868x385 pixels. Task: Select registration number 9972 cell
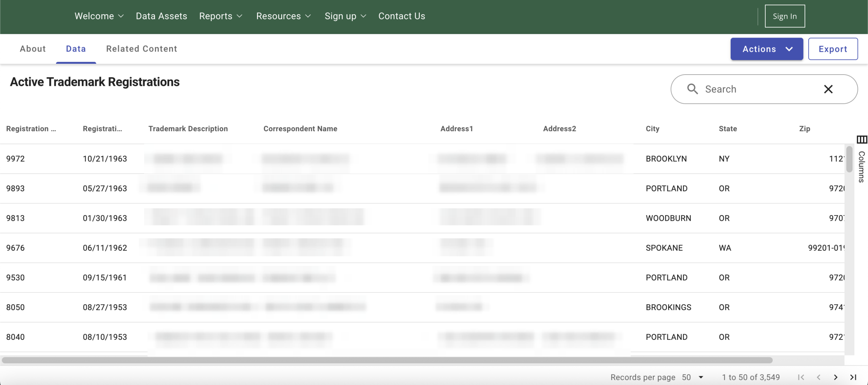[x=15, y=159]
